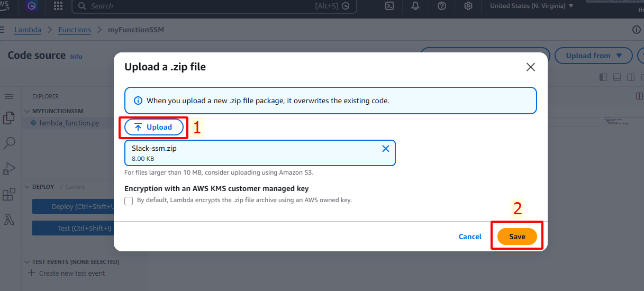Open the settings gear icon

pyautogui.click(x=468, y=6)
